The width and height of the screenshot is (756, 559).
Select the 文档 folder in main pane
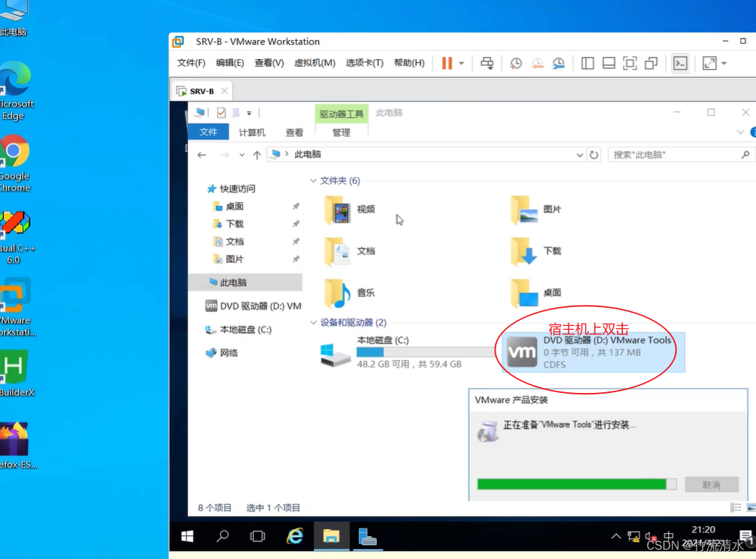point(350,251)
